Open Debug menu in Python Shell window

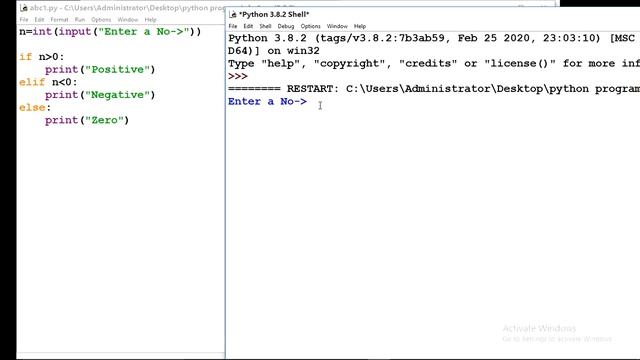[x=286, y=26]
